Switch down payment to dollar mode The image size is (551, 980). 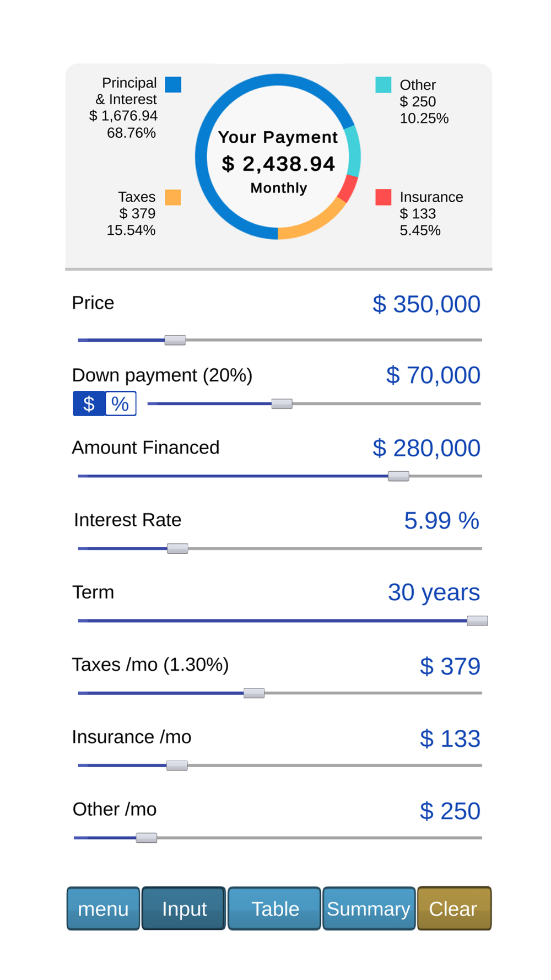tap(89, 404)
